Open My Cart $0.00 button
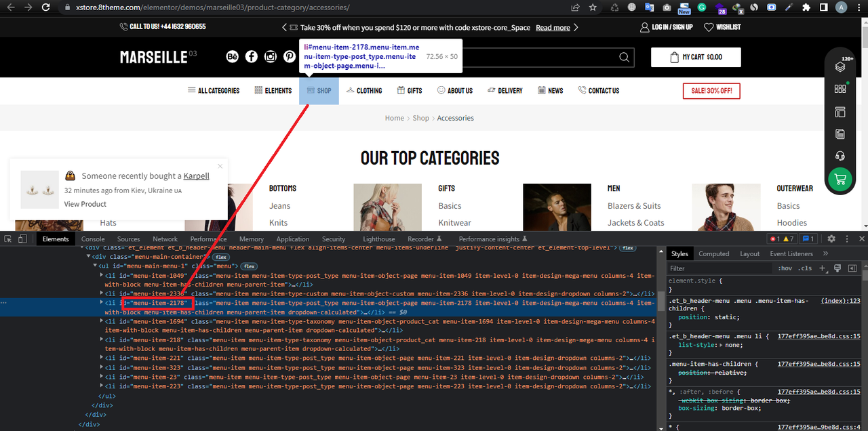Viewport: 868px width, 431px height. [x=696, y=57]
